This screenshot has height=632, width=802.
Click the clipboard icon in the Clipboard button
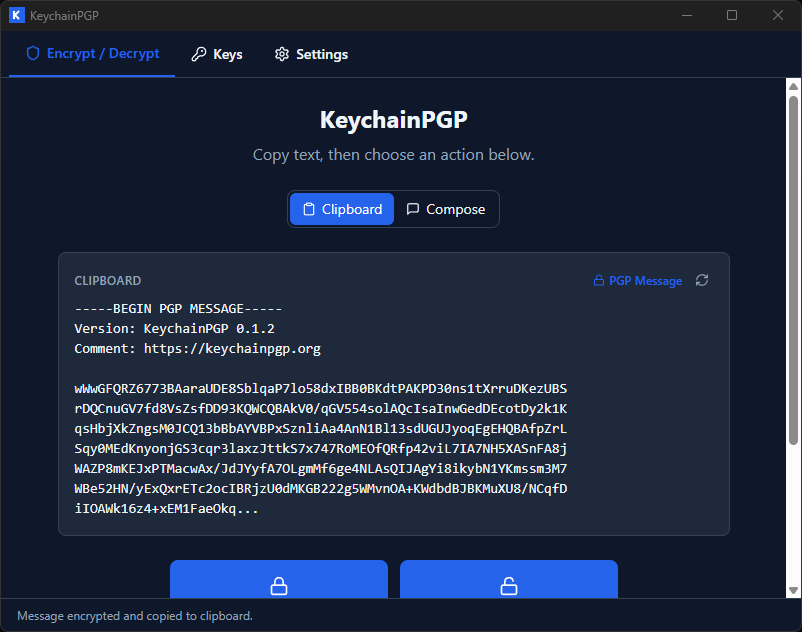tap(310, 209)
